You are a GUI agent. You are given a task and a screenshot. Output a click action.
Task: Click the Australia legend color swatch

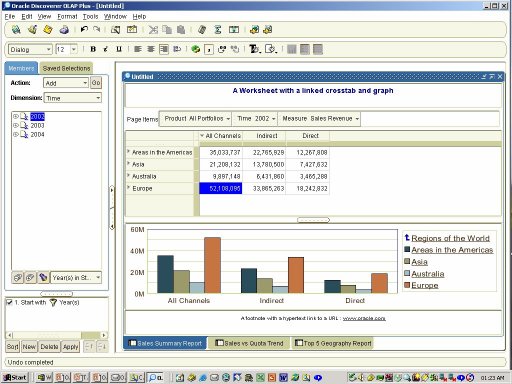click(x=407, y=273)
